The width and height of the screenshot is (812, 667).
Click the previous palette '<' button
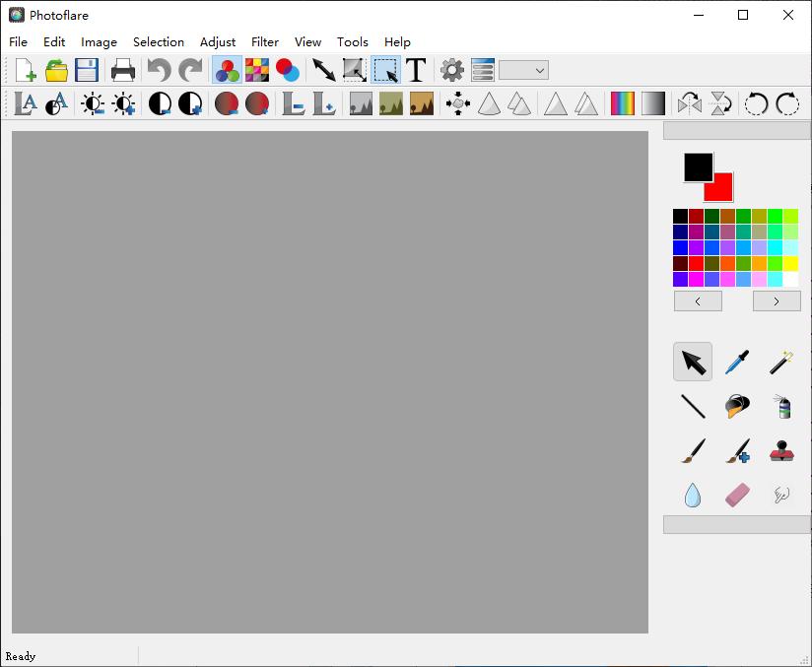[x=698, y=301]
